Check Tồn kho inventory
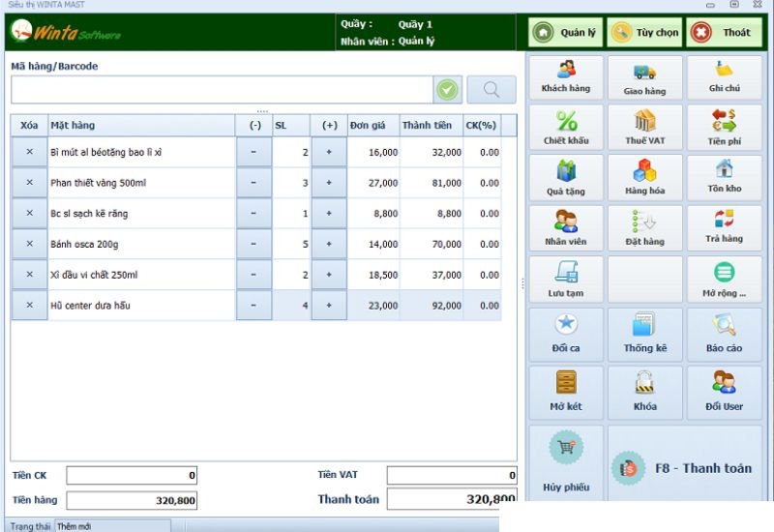 coord(724,178)
